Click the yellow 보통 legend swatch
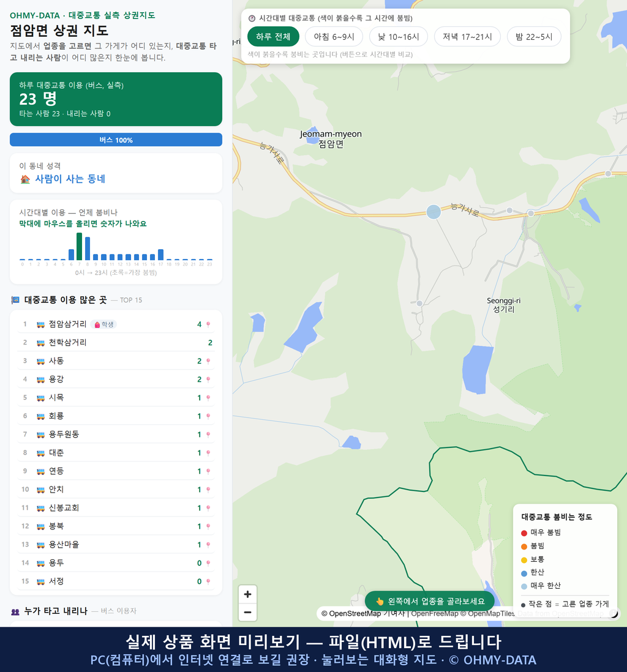 pyautogui.click(x=524, y=560)
